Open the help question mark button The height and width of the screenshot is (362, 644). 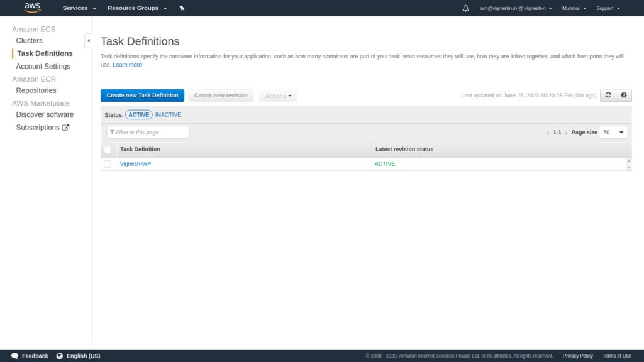tap(623, 96)
